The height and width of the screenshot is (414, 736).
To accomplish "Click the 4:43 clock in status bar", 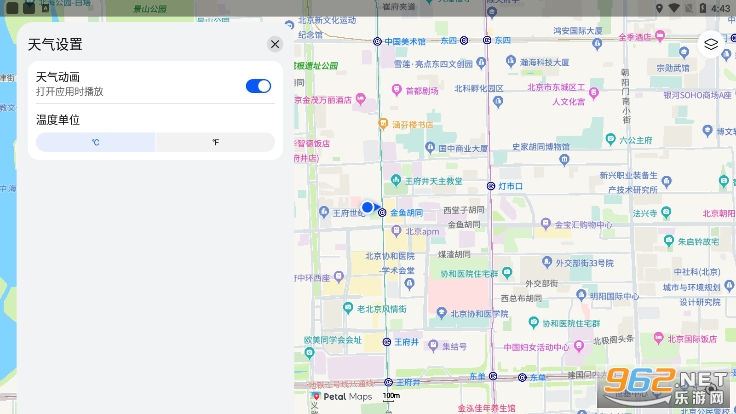I will tap(721, 8).
